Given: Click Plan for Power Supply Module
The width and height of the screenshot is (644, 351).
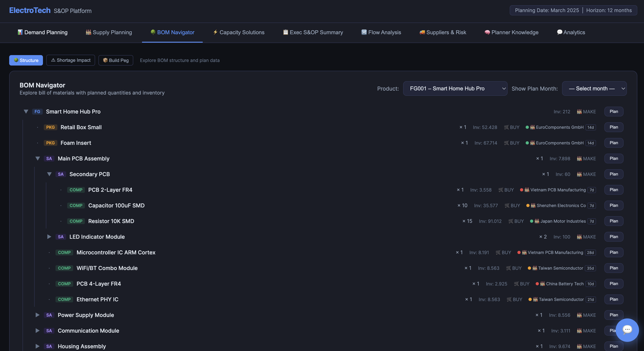Looking at the screenshot, I should (614, 315).
